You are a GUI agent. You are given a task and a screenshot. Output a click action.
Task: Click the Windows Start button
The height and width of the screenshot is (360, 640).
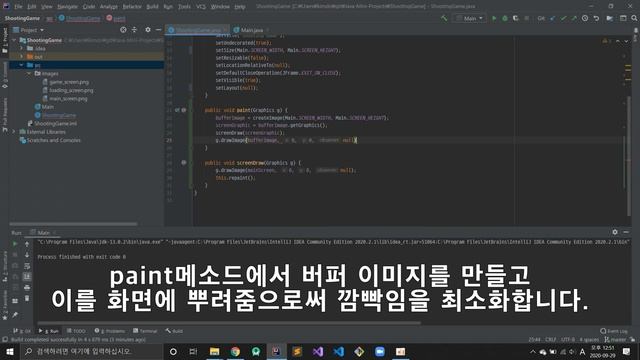click(x=9, y=351)
